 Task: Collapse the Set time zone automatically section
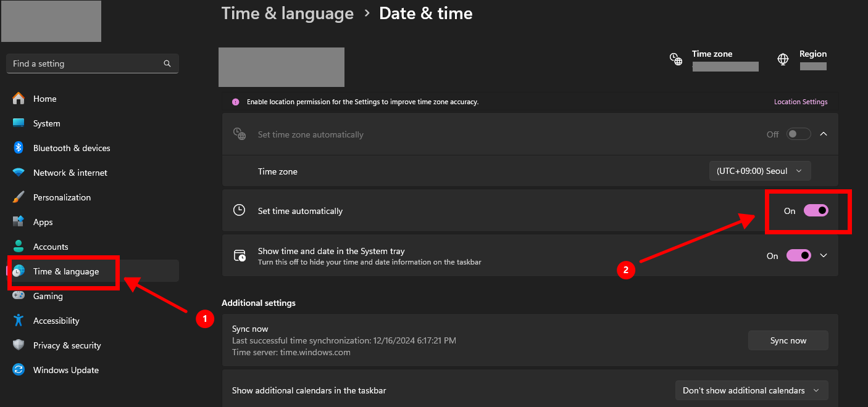coord(824,134)
